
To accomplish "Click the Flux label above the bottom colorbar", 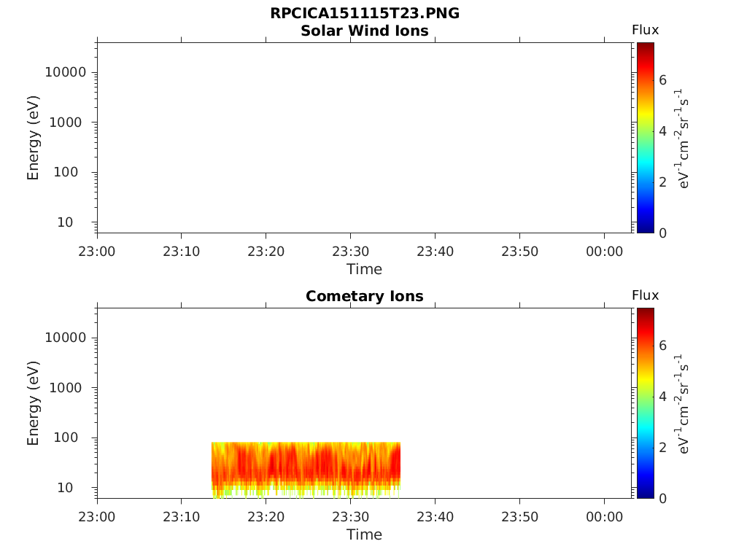I will pos(645,295).
